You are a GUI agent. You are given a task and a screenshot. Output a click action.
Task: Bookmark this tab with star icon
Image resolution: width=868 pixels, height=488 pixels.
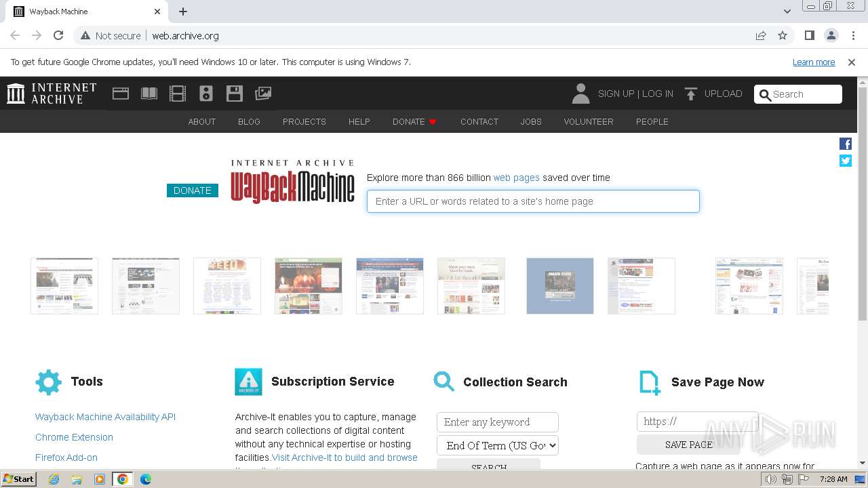[783, 35]
